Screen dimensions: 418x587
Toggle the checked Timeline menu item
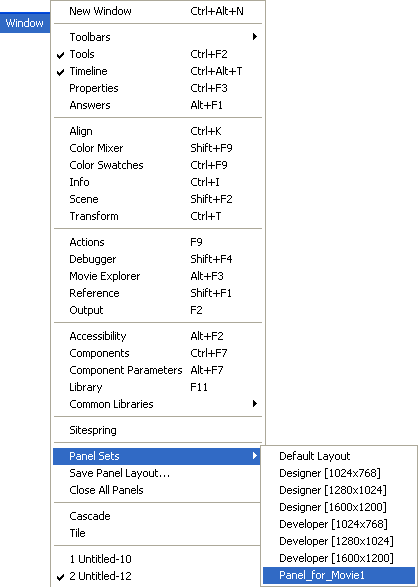[157, 71]
